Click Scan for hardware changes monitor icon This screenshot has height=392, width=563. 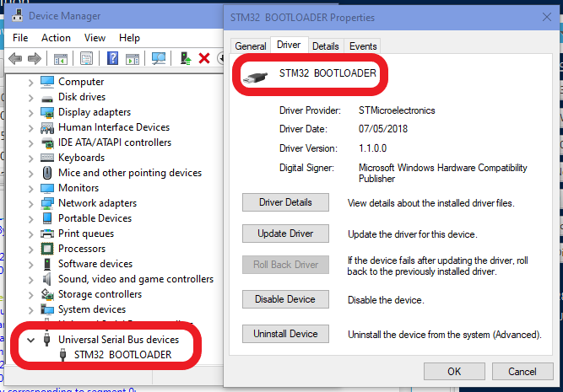click(x=158, y=58)
